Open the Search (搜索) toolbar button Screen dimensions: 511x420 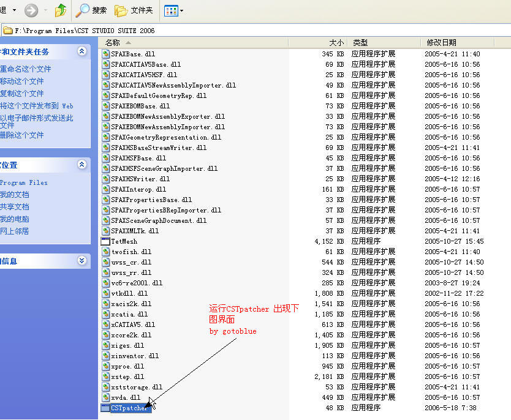[91, 10]
